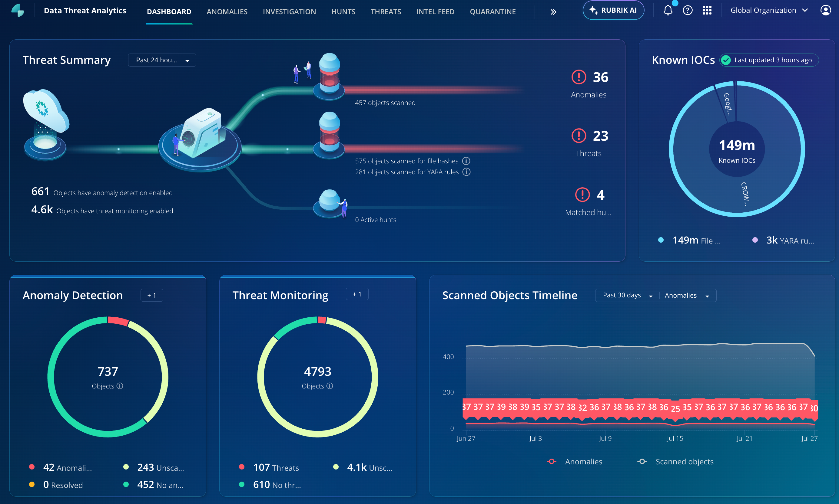
Task: Show info for file hashes scanned
Action: pos(466,161)
